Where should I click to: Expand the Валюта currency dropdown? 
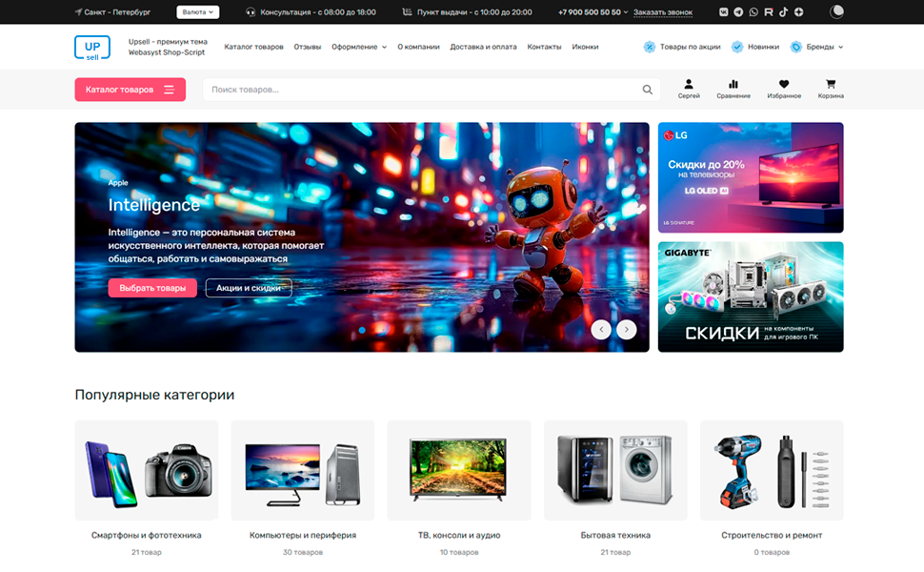197,11
